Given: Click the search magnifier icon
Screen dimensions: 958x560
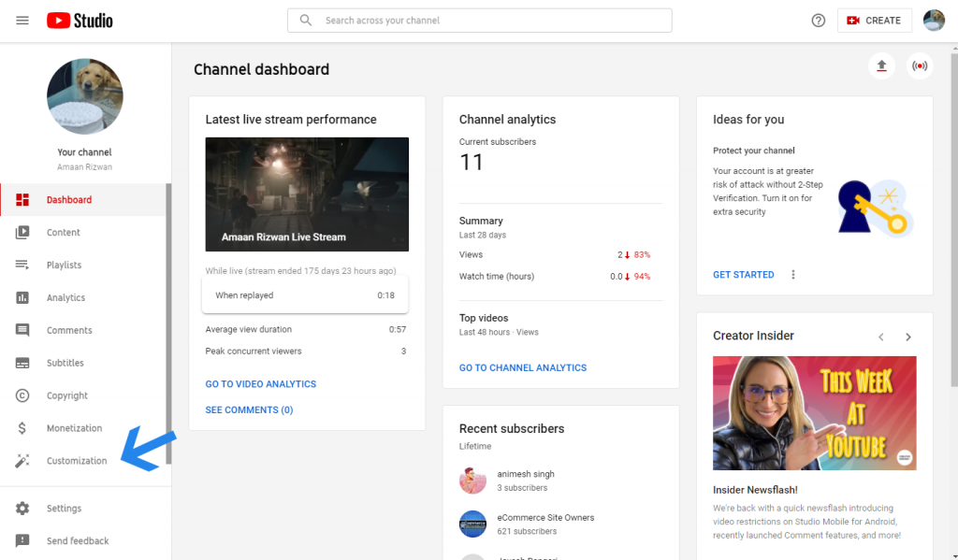Looking at the screenshot, I should (306, 21).
